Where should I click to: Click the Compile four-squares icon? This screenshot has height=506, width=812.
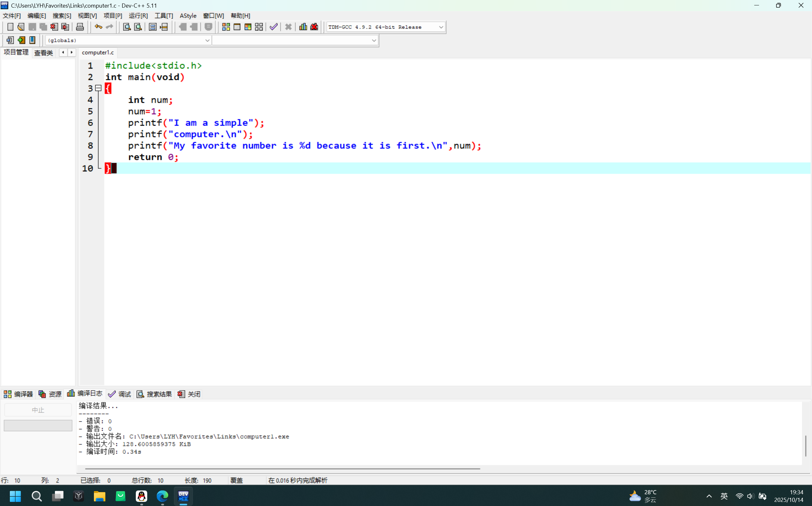pyautogui.click(x=226, y=27)
